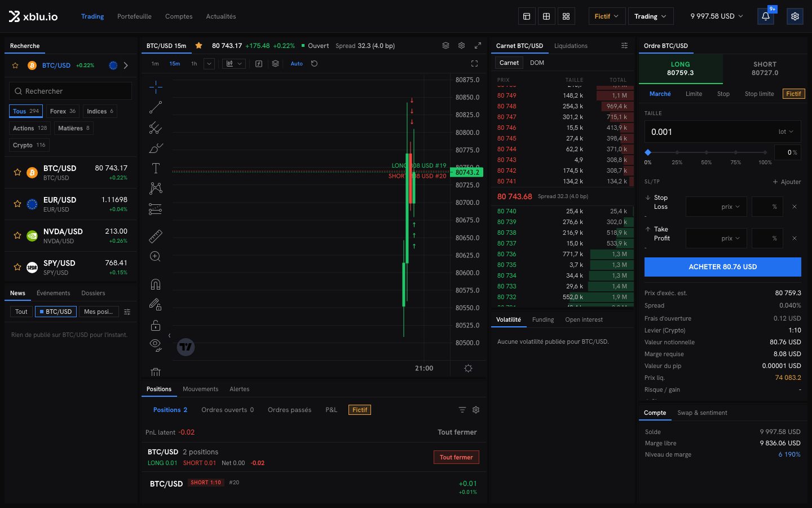Open order book settings sliders icon
Screen dimensions: 812x508
tap(624, 46)
